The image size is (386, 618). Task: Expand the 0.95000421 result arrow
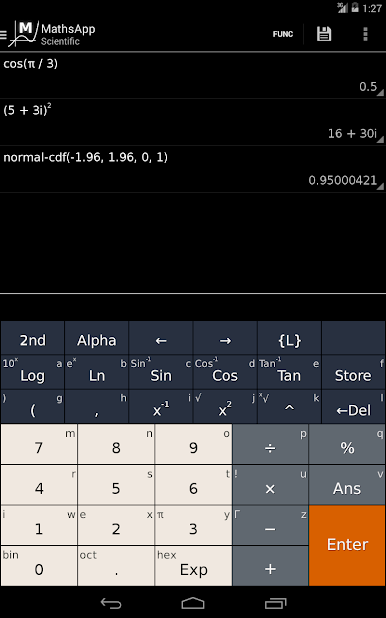(380, 186)
